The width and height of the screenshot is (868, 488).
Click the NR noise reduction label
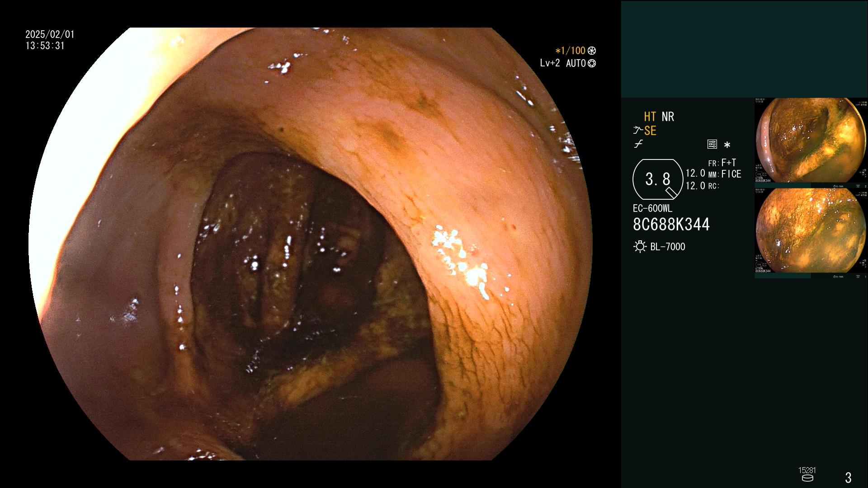coord(668,117)
